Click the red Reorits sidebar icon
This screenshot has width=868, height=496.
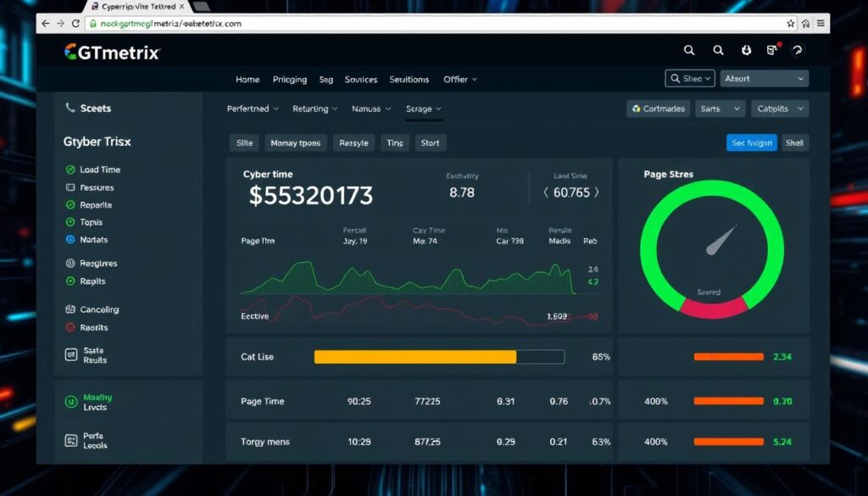70,327
